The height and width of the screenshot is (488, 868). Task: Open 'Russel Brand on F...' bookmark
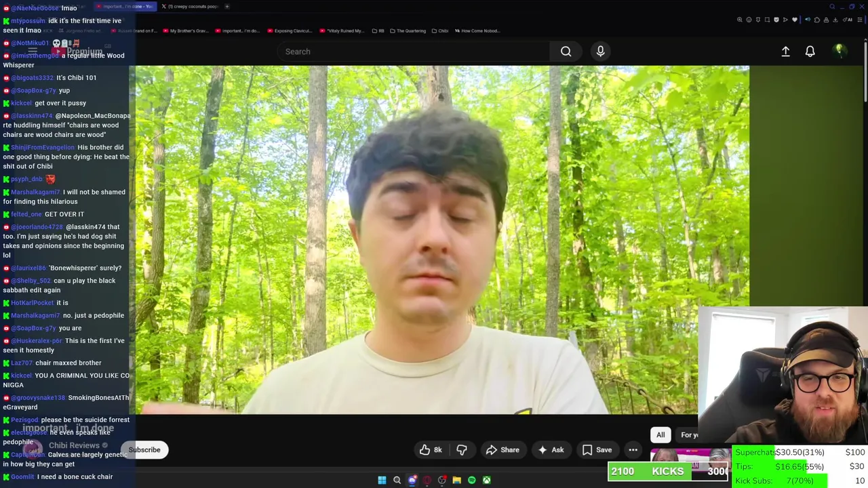[133, 30]
